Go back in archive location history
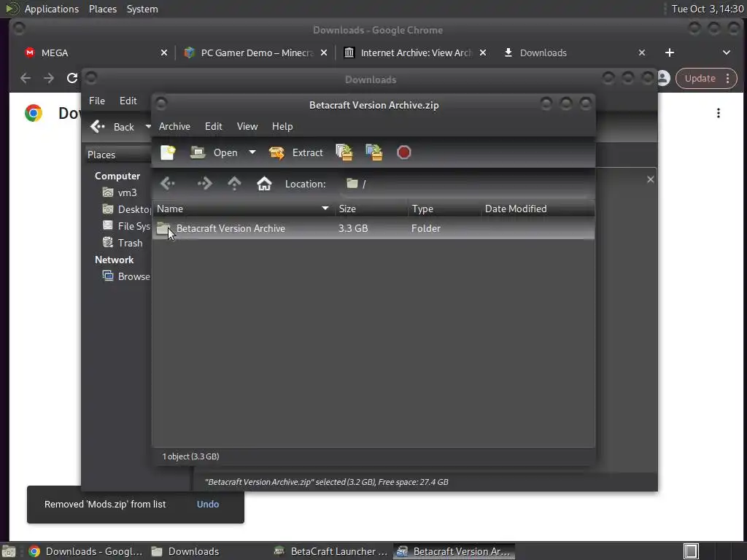 tap(168, 184)
